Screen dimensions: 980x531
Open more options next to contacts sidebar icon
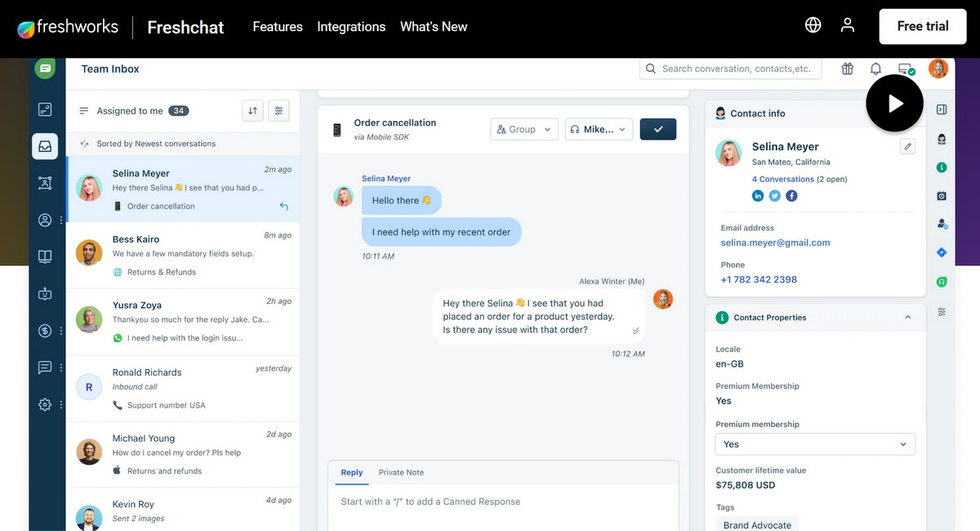coord(61,220)
